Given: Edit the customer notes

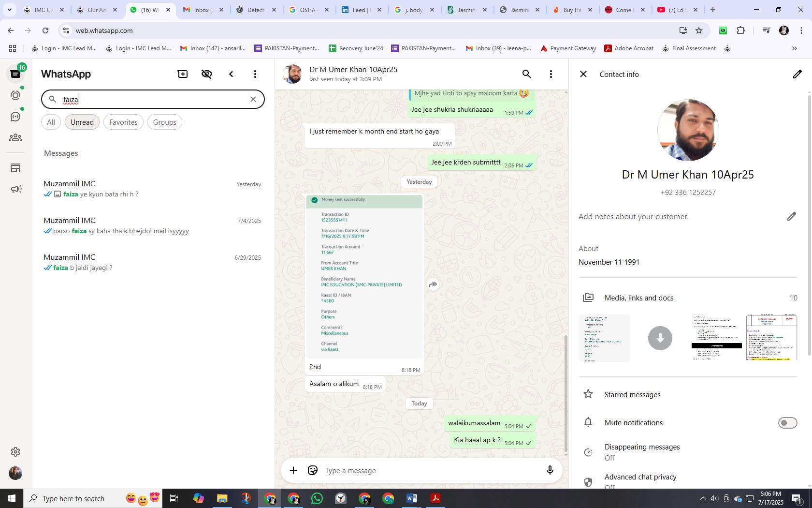Looking at the screenshot, I should click(x=791, y=216).
